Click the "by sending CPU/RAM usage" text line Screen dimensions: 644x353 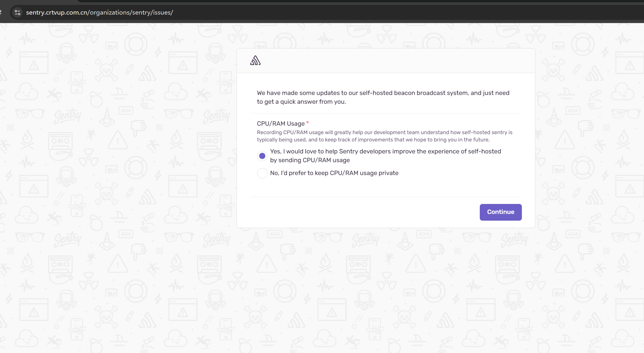point(310,160)
